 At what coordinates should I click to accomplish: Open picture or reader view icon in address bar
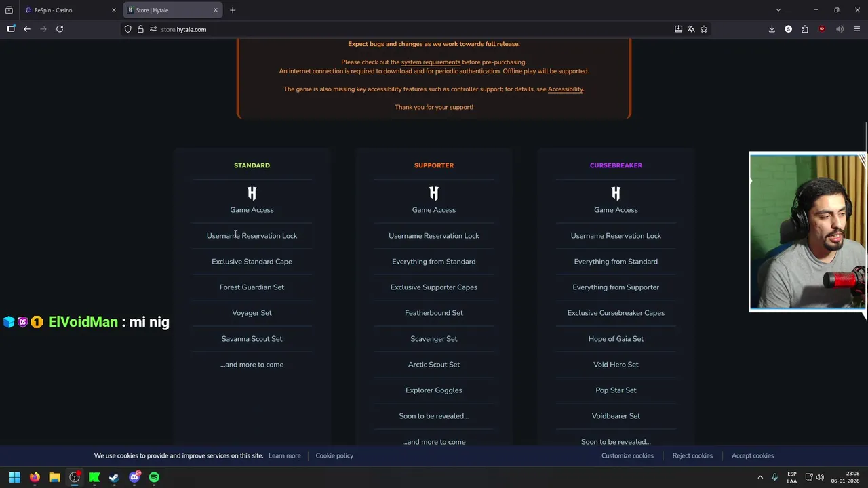[x=678, y=29]
